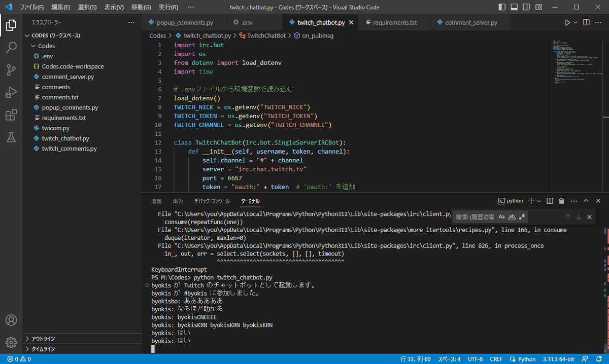Split the editor to the right

(x=586, y=23)
